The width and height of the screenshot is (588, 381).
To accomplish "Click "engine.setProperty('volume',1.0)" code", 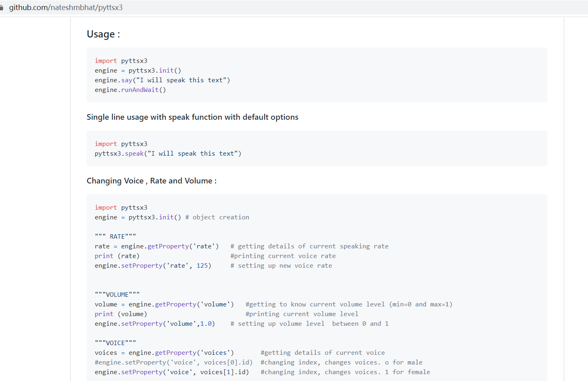I will pos(155,324).
